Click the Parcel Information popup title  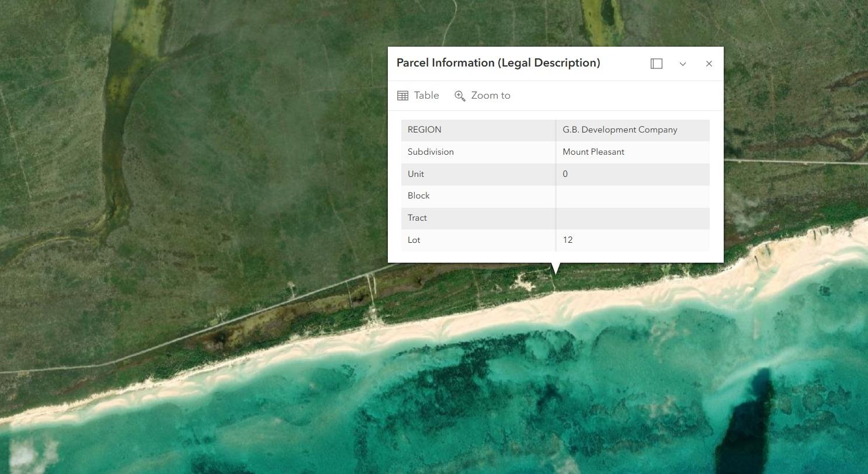498,63
